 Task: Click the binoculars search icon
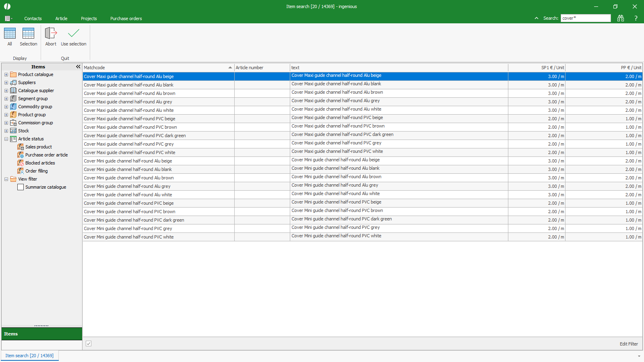[620, 18]
